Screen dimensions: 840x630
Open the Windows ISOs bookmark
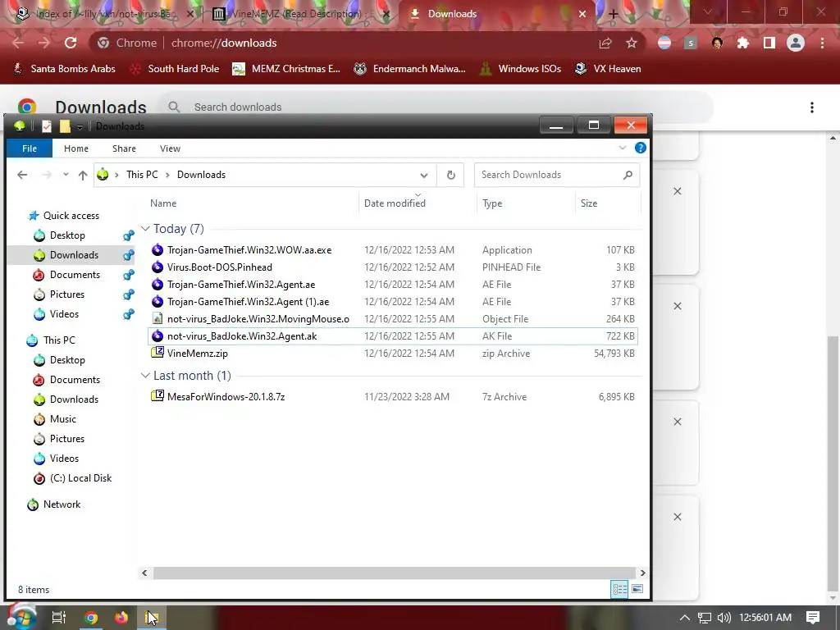(x=520, y=69)
